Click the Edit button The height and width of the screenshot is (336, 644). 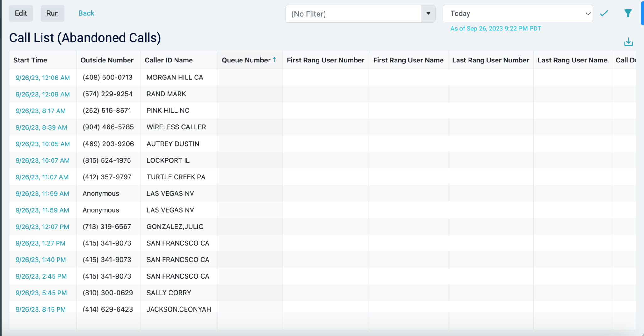pyautogui.click(x=21, y=13)
